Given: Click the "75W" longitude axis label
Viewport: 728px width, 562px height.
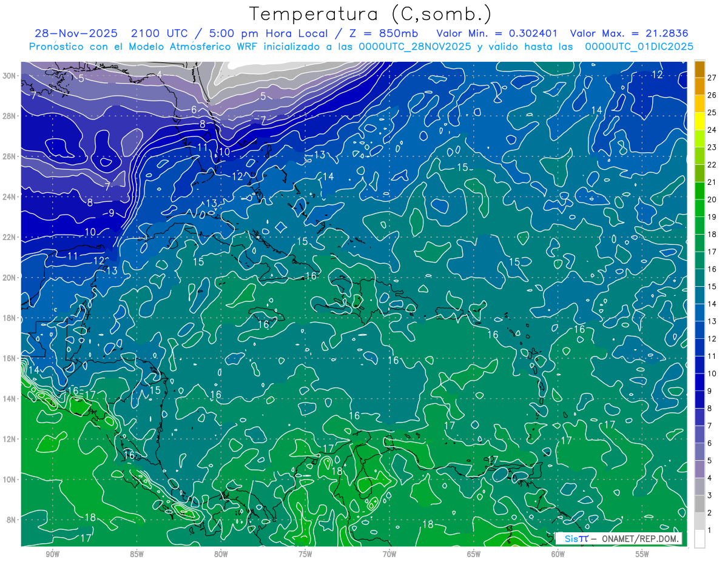Looking at the screenshot, I should coord(305,555).
